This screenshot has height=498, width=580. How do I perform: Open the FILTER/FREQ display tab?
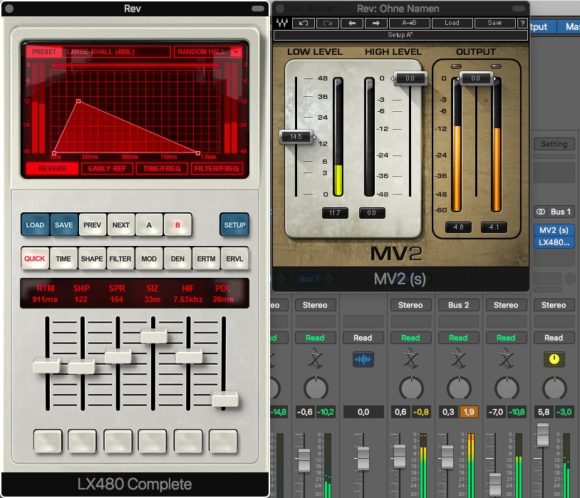tap(217, 169)
